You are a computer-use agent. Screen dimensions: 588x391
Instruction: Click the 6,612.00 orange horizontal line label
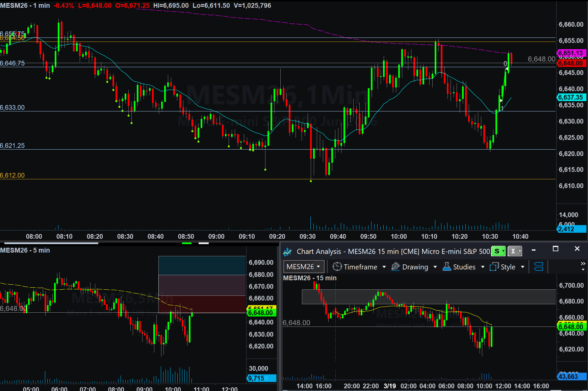[12, 175]
